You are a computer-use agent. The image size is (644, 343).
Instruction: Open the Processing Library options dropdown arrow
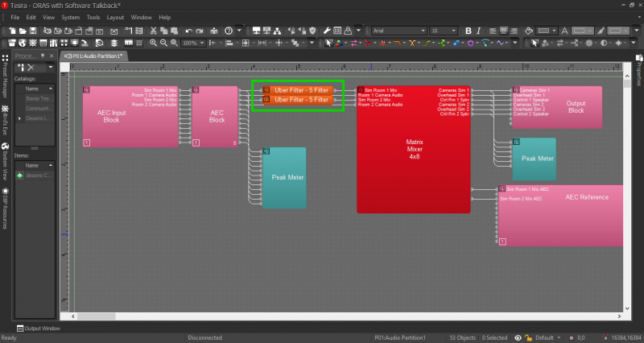pyautogui.click(x=51, y=68)
